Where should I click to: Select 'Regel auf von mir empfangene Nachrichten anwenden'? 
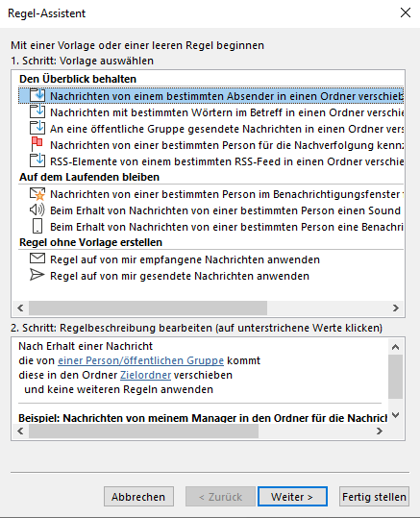[185, 259]
